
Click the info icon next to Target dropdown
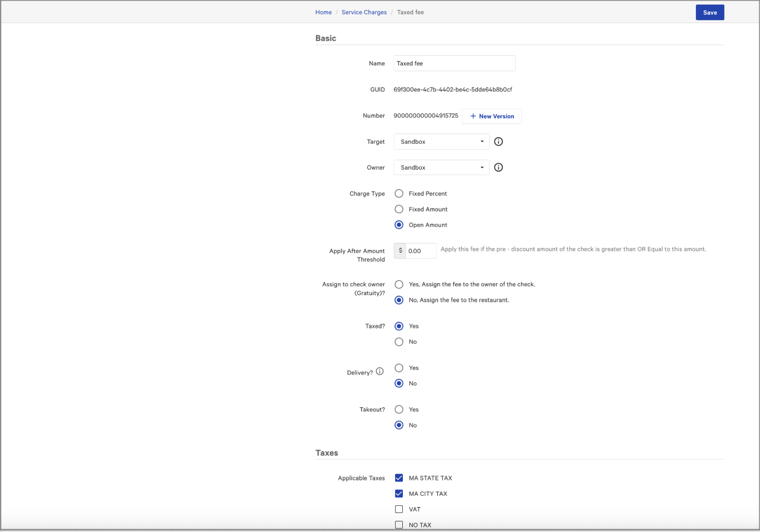click(499, 142)
